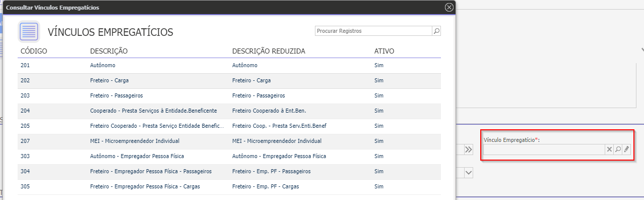Click the search magnifier beside Procurar Registros

pos(436,31)
